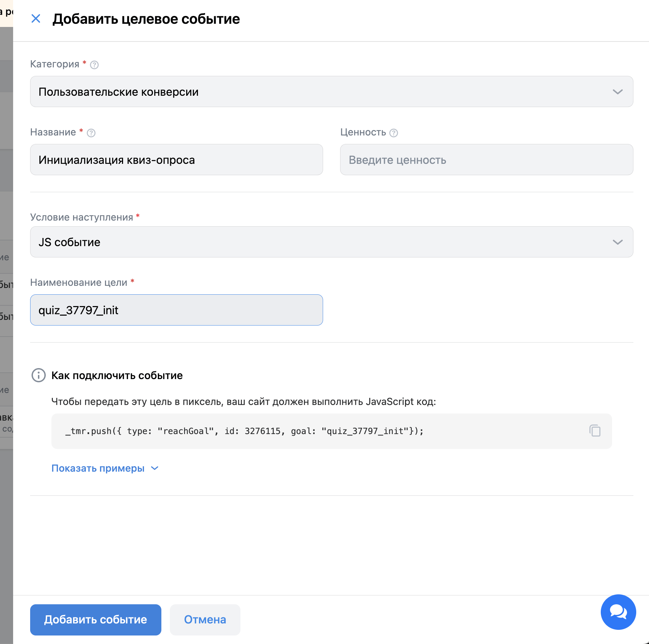The height and width of the screenshot is (644, 649).
Task: Click the Введите ценность input field
Action: coord(487,160)
